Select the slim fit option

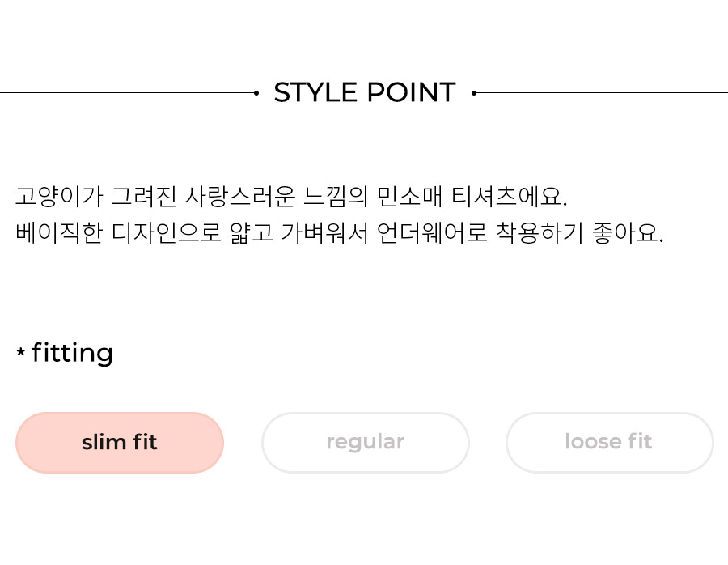click(x=120, y=442)
